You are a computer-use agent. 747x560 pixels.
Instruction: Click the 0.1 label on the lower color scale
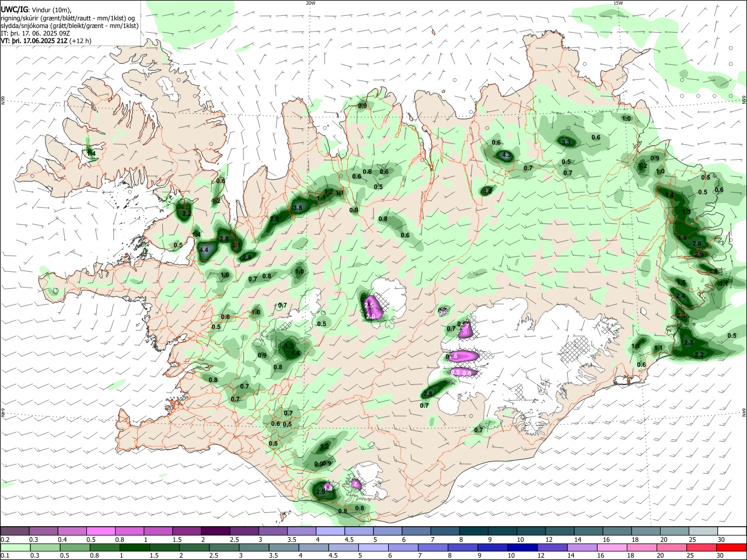(x=4, y=555)
